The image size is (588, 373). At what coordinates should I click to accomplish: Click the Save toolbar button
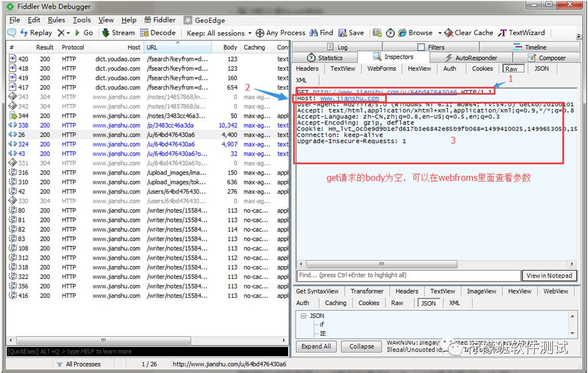[x=351, y=33]
